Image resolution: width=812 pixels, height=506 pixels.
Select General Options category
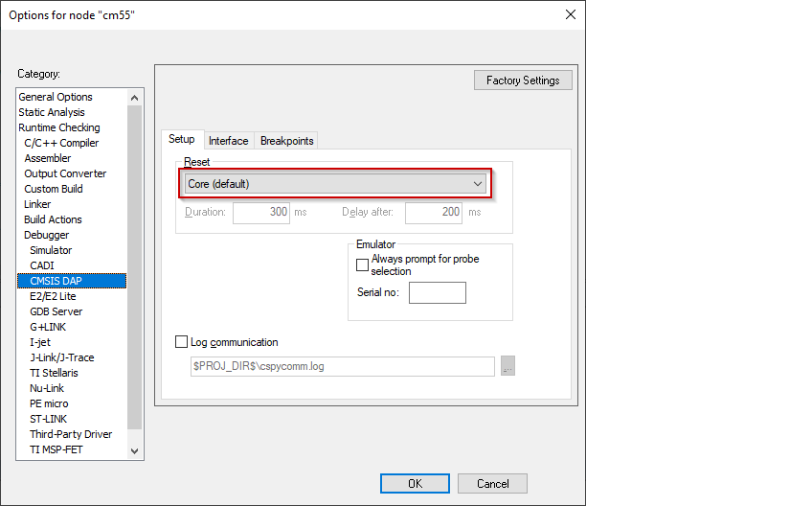(56, 97)
